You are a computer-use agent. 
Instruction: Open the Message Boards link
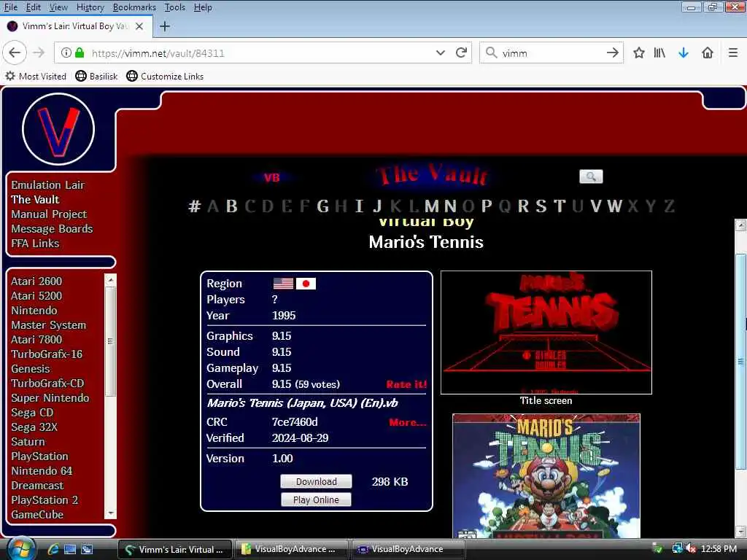pos(52,228)
